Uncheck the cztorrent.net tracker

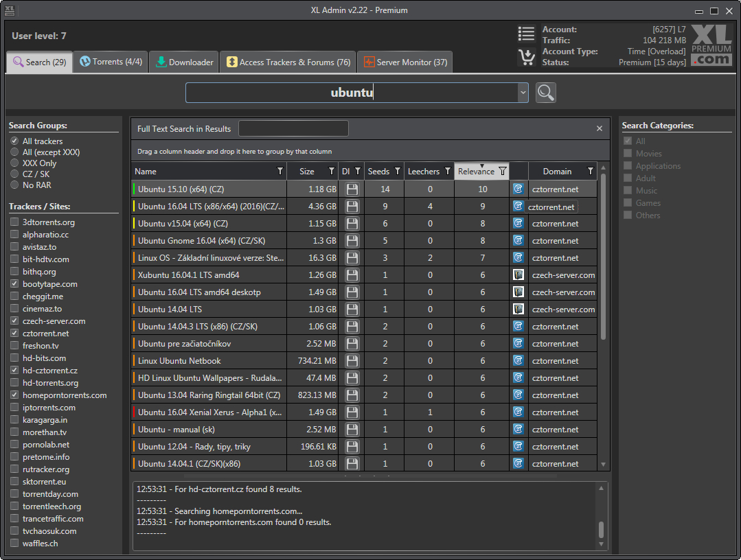(x=14, y=333)
